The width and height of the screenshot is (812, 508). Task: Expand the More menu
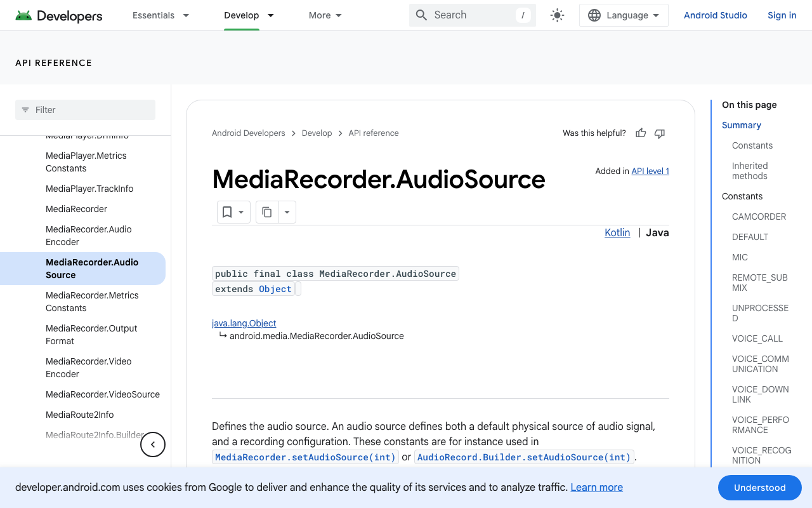(325, 15)
